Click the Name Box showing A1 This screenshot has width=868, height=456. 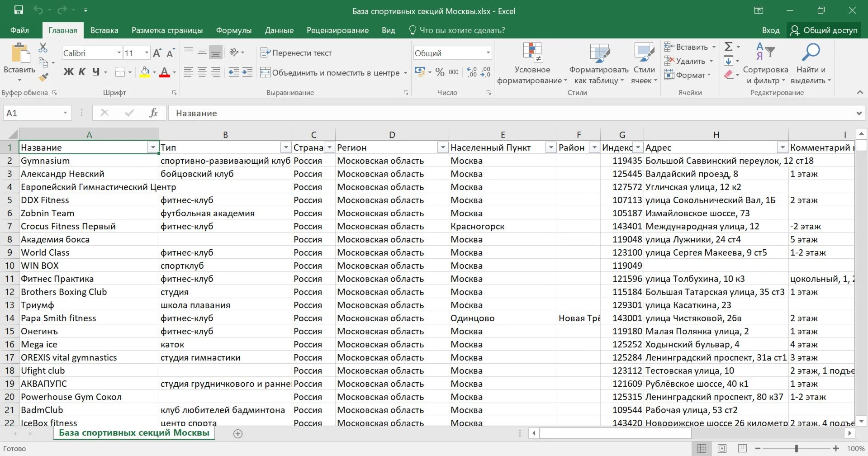click(32, 113)
